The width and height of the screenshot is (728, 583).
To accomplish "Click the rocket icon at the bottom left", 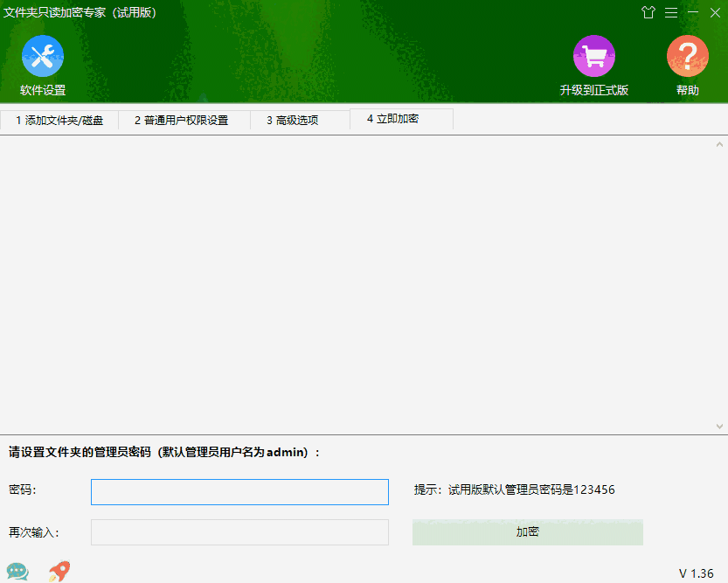I will (58, 569).
